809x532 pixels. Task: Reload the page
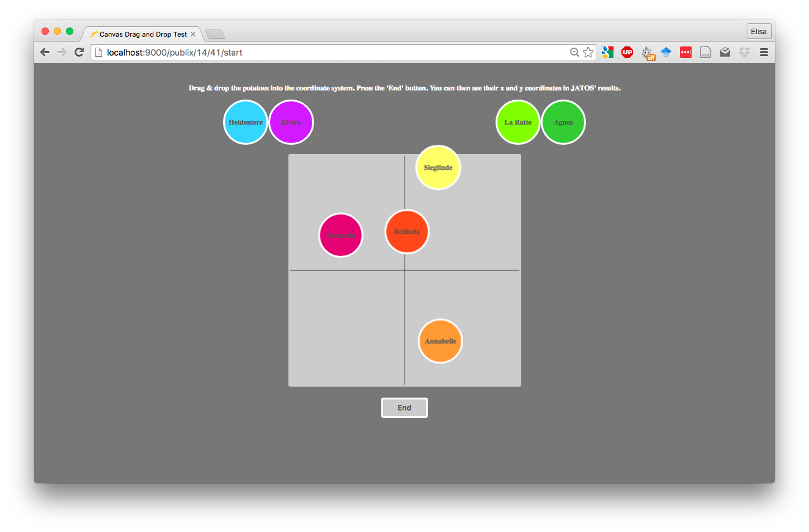tap(79, 53)
